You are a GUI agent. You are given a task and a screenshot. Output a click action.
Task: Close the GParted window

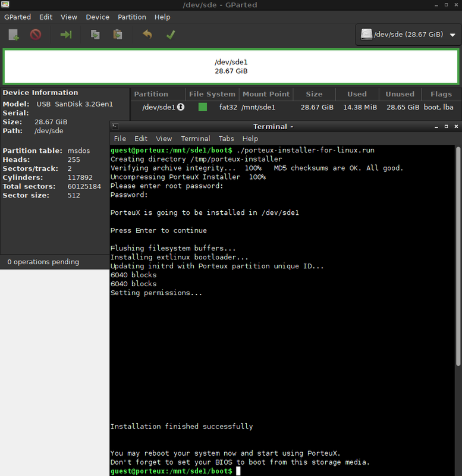tap(456, 5)
